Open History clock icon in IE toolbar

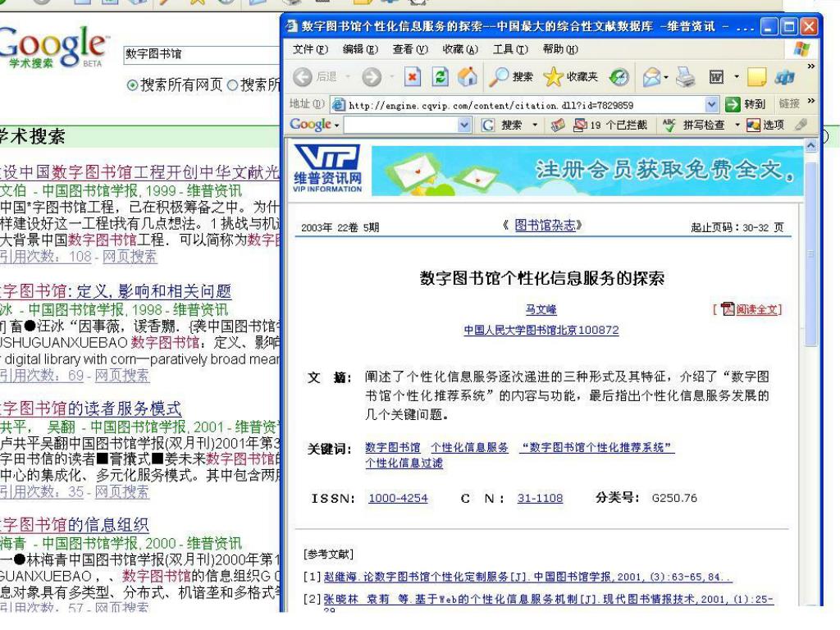coord(619,77)
